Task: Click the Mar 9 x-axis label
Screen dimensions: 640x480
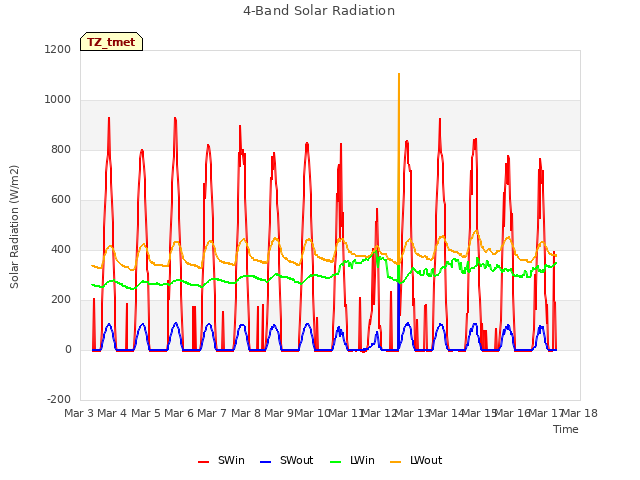Action: [279, 413]
